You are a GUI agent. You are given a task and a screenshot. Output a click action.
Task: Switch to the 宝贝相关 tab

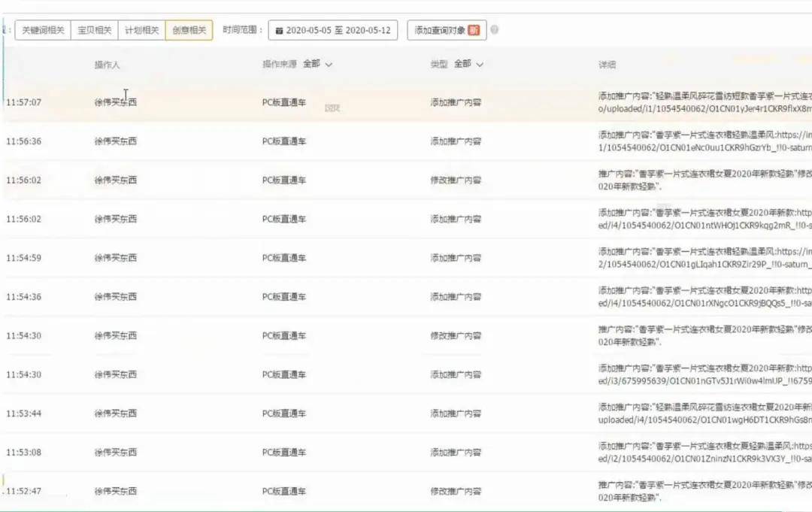[x=94, y=30]
